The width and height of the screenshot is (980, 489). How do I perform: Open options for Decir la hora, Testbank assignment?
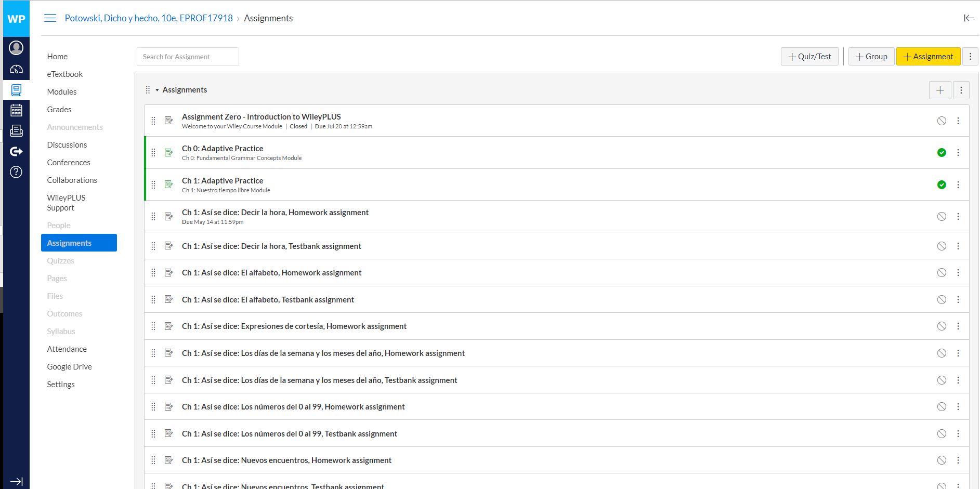tap(958, 246)
